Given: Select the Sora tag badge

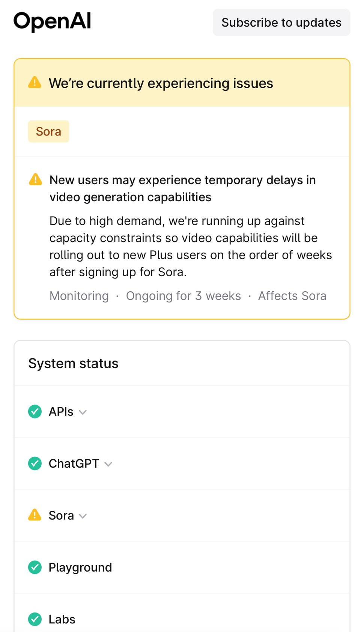Looking at the screenshot, I should 48,131.
